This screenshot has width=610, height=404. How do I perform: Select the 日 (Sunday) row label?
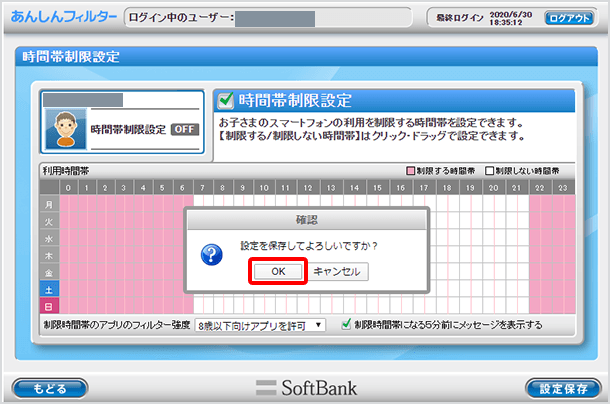(49, 305)
